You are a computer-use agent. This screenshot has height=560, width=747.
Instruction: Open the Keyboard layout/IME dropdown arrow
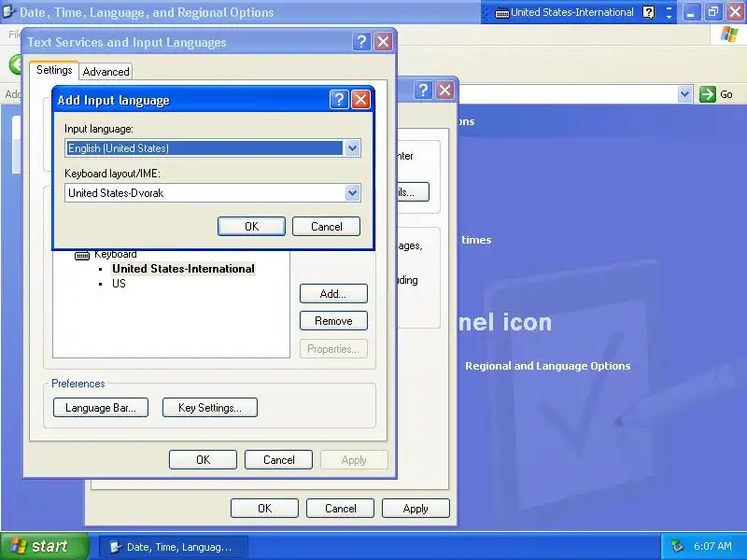(352, 193)
